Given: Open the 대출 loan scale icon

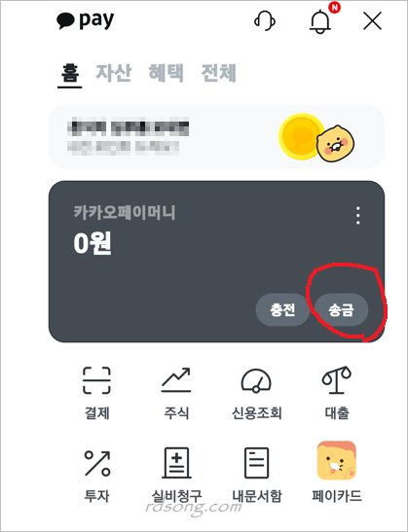Looking at the screenshot, I should click(x=337, y=380).
